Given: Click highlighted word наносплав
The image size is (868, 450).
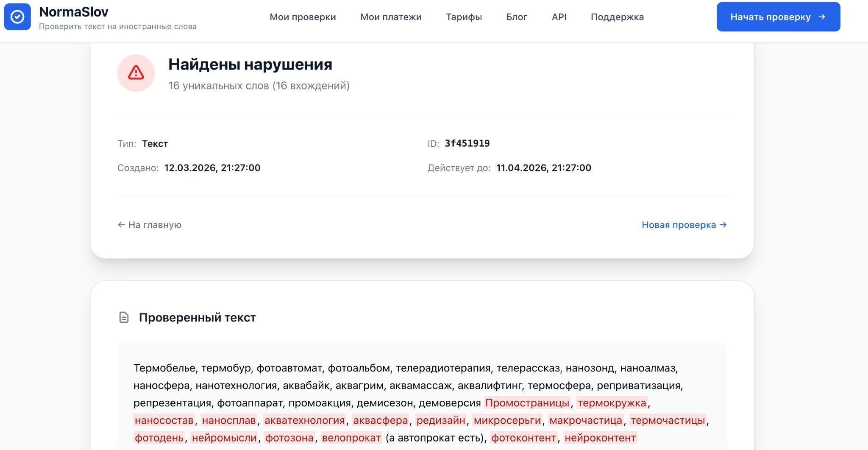Looking at the screenshot, I should coord(229,420).
